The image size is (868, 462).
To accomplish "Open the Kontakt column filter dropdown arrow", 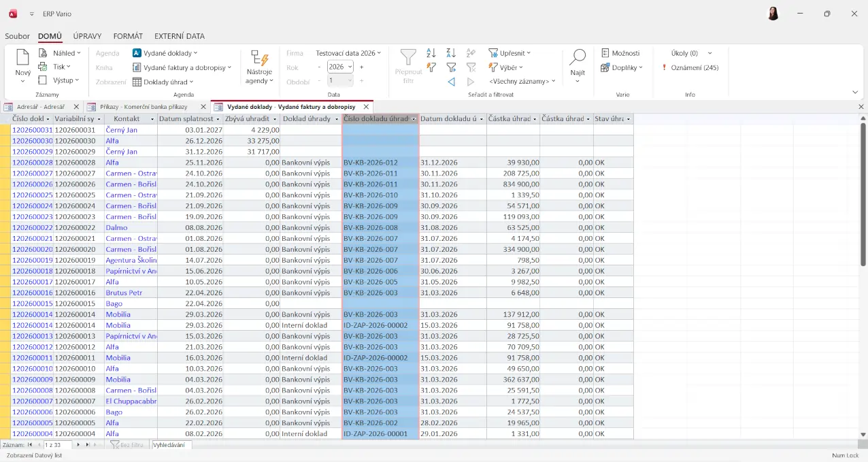I will (x=152, y=119).
